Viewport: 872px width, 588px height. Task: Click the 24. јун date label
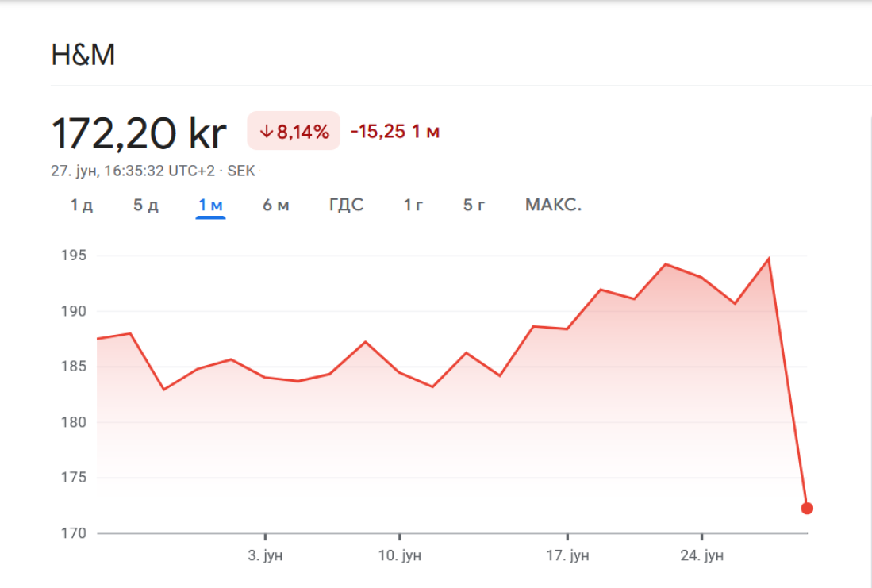tap(702, 555)
